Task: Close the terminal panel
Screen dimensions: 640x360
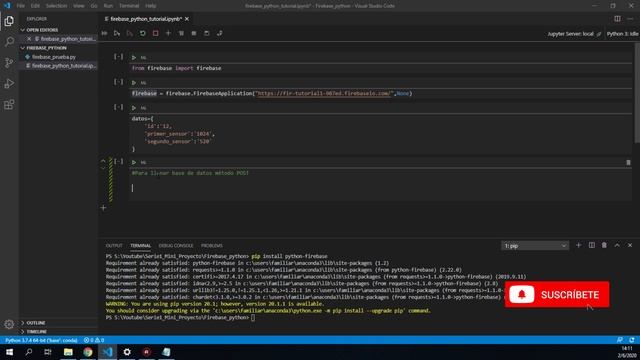Action: 630,245
